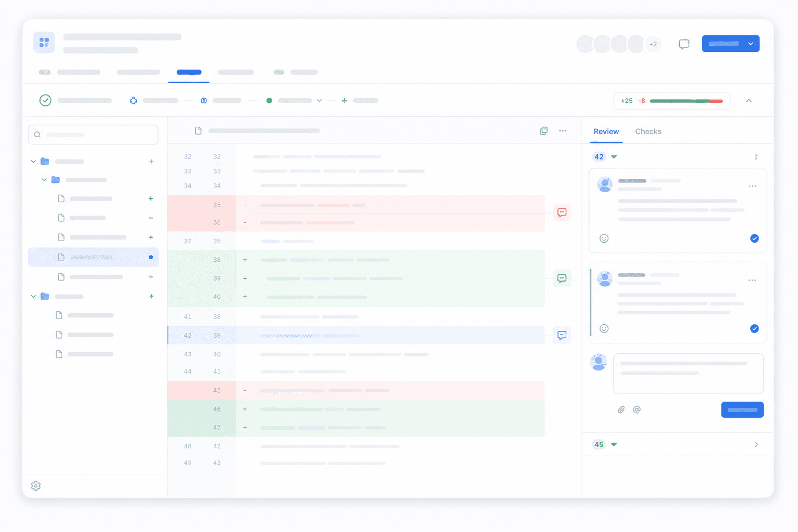The image size is (798, 532).
Task: Click the copy file icon in the diff header
Action: click(543, 131)
